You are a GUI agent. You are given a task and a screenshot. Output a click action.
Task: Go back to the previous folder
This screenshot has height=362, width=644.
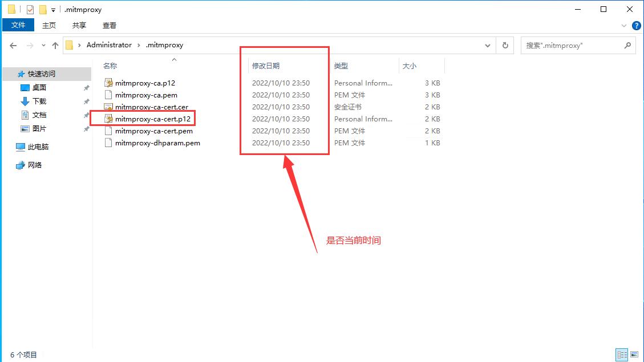click(x=13, y=46)
